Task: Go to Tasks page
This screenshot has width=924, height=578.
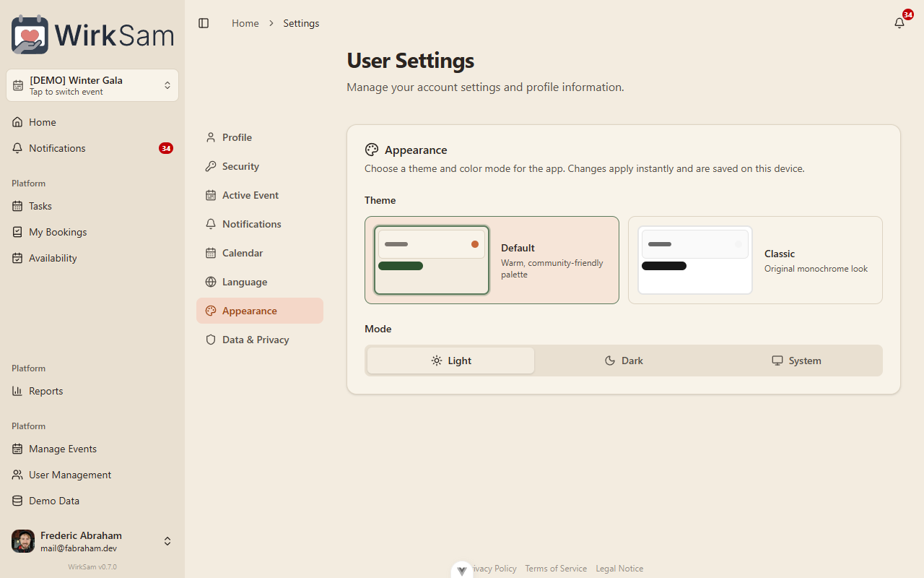Action: 92,206
